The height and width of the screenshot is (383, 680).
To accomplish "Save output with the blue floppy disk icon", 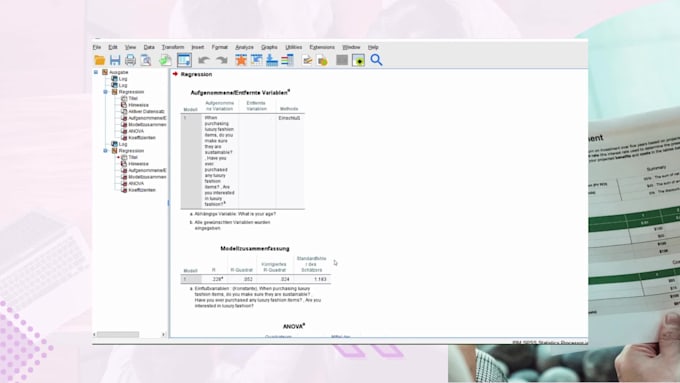I will coord(115,60).
